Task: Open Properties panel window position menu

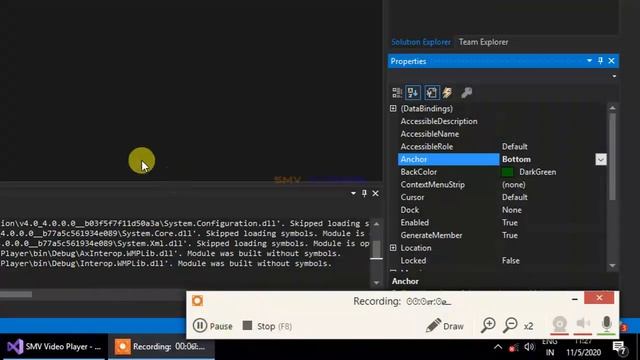Action: coord(589,61)
